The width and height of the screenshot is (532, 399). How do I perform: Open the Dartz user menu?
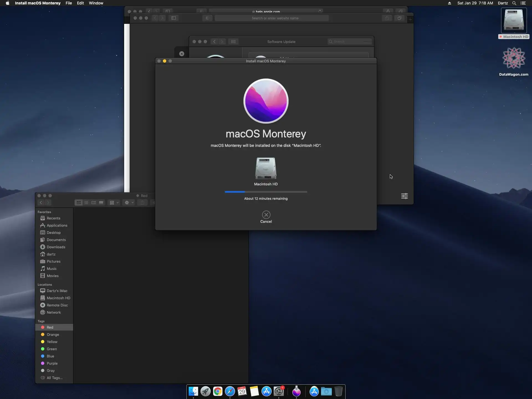(x=502, y=3)
